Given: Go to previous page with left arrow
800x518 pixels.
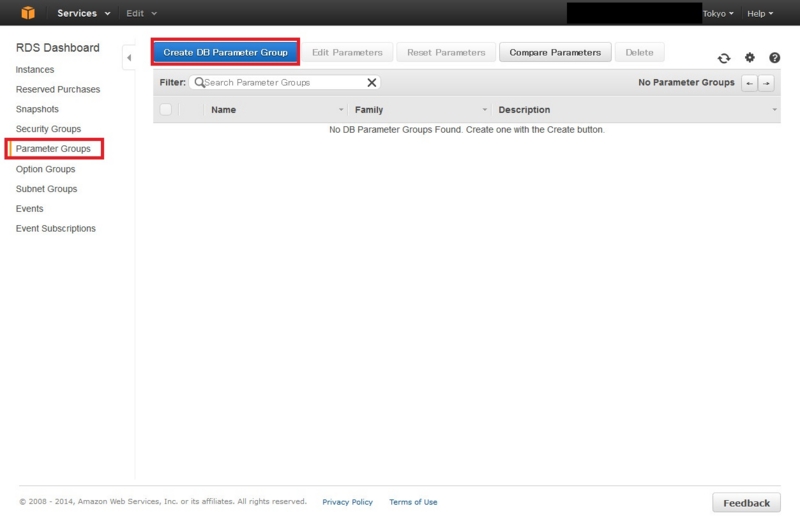Looking at the screenshot, I should pos(749,83).
